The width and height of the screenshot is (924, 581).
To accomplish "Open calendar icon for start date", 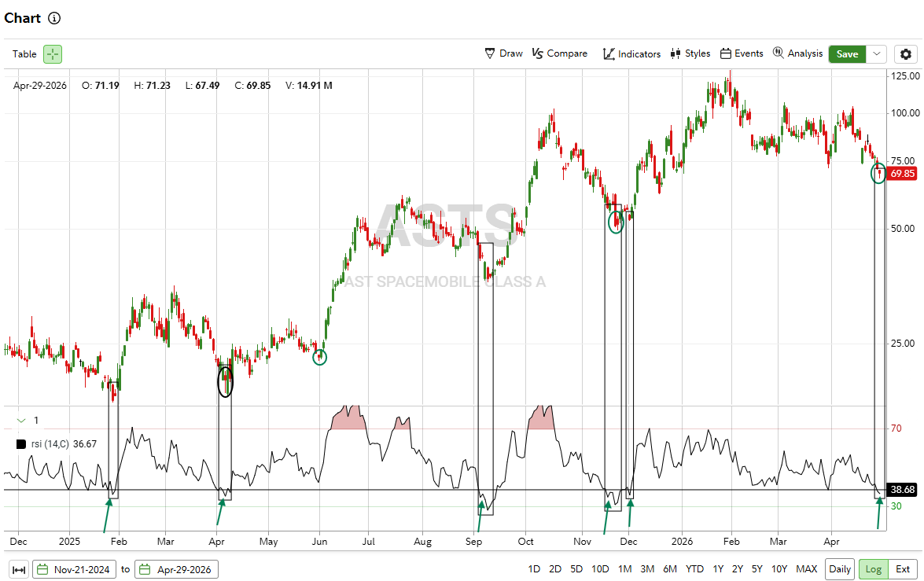I will coord(42,569).
